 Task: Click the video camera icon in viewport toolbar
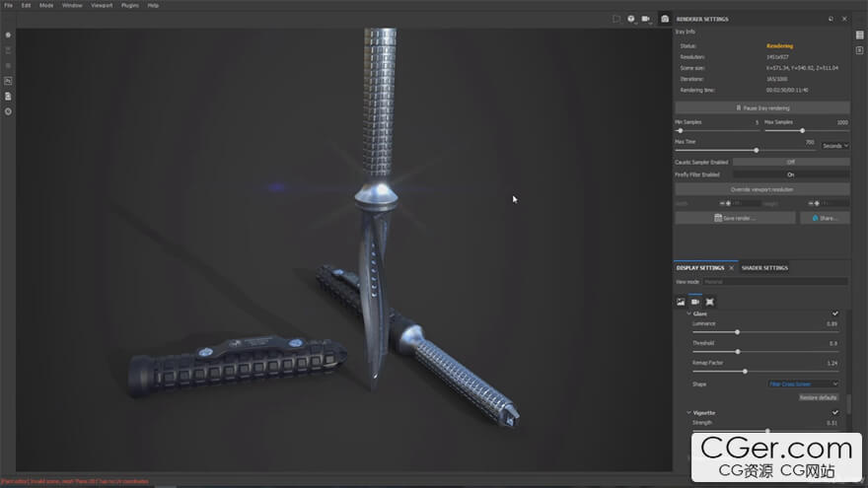pos(646,19)
